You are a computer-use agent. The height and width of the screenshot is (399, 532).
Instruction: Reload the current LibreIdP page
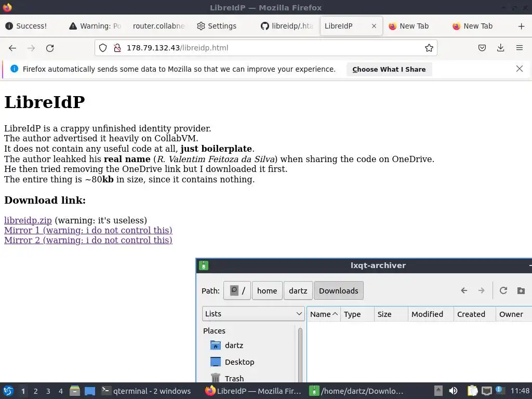[50, 48]
